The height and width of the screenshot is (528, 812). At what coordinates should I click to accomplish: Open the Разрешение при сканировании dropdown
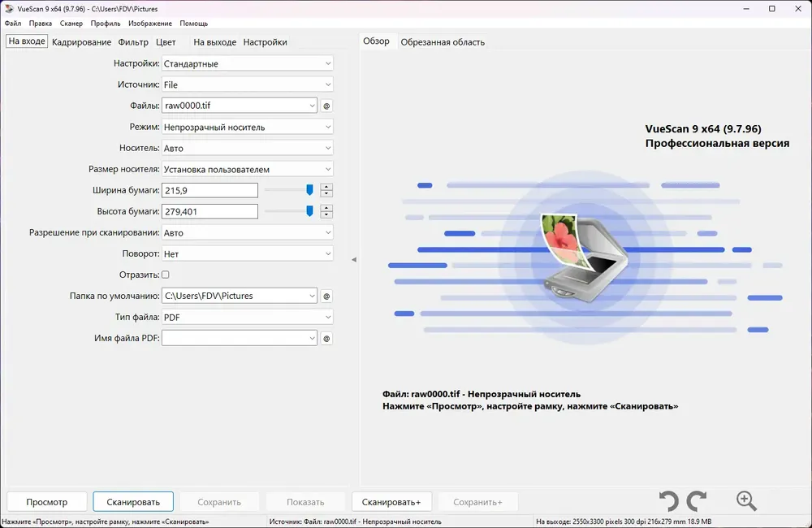coord(247,232)
